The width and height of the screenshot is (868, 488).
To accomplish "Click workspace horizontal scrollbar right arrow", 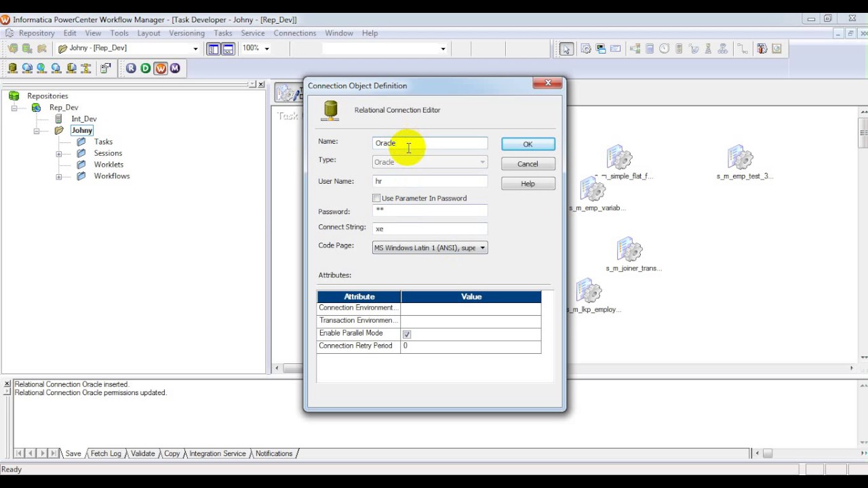I will (852, 368).
